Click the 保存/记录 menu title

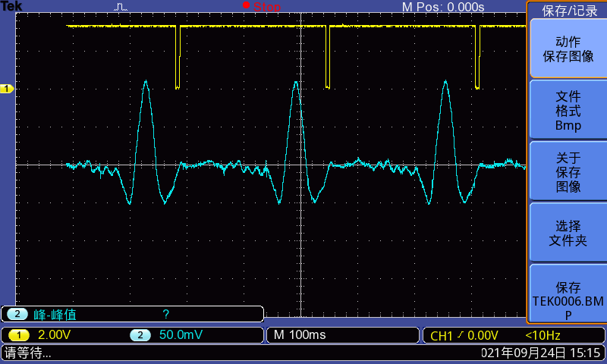(x=569, y=10)
